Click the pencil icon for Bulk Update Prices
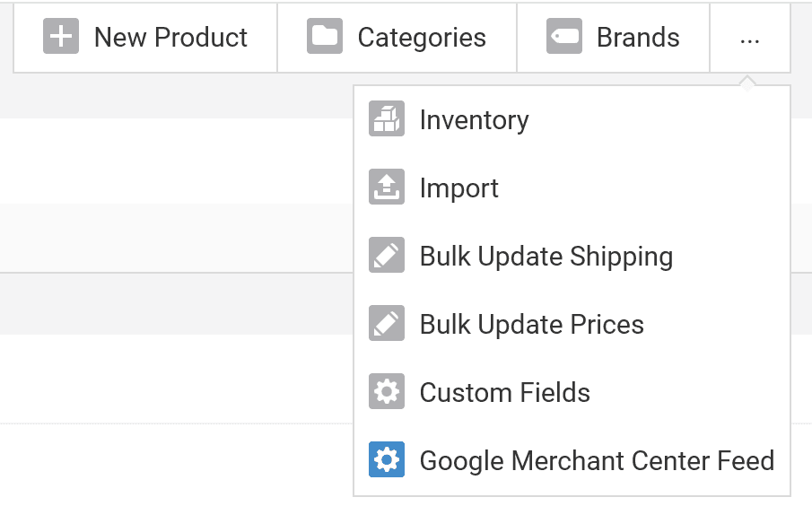The image size is (812, 506). (x=387, y=324)
